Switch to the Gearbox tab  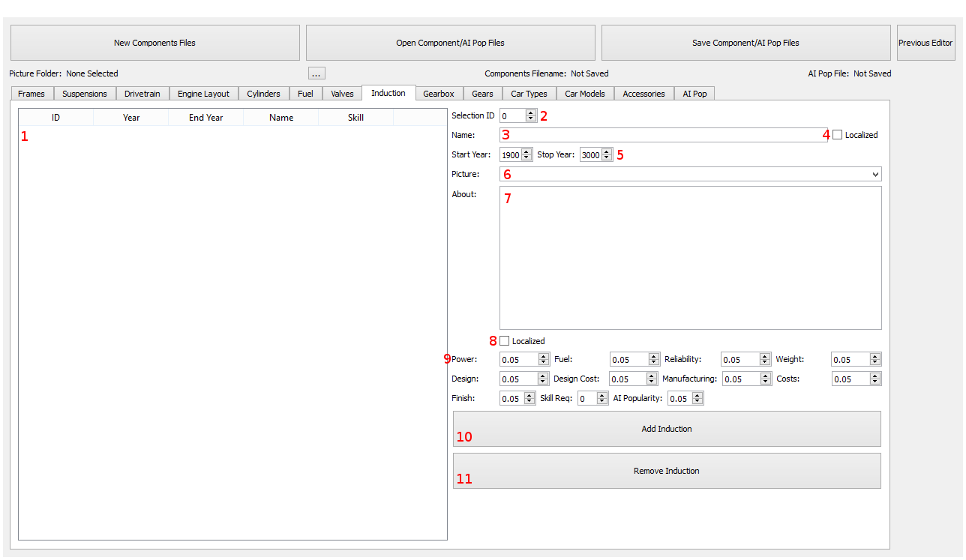438,94
